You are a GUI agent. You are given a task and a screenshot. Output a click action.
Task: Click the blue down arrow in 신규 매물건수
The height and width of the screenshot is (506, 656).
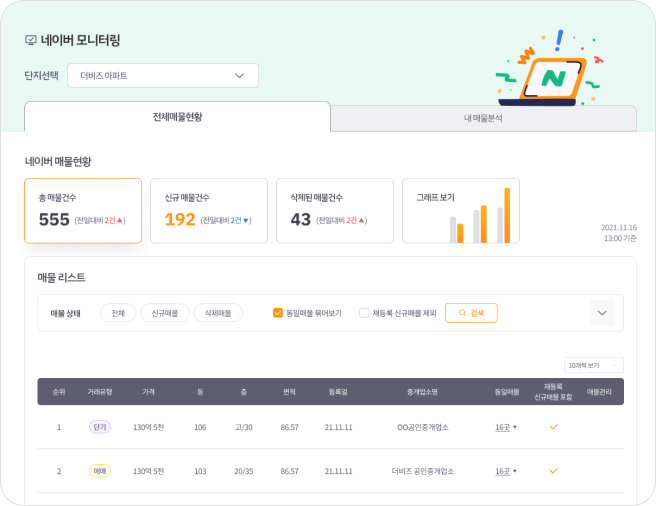(x=246, y=221)
